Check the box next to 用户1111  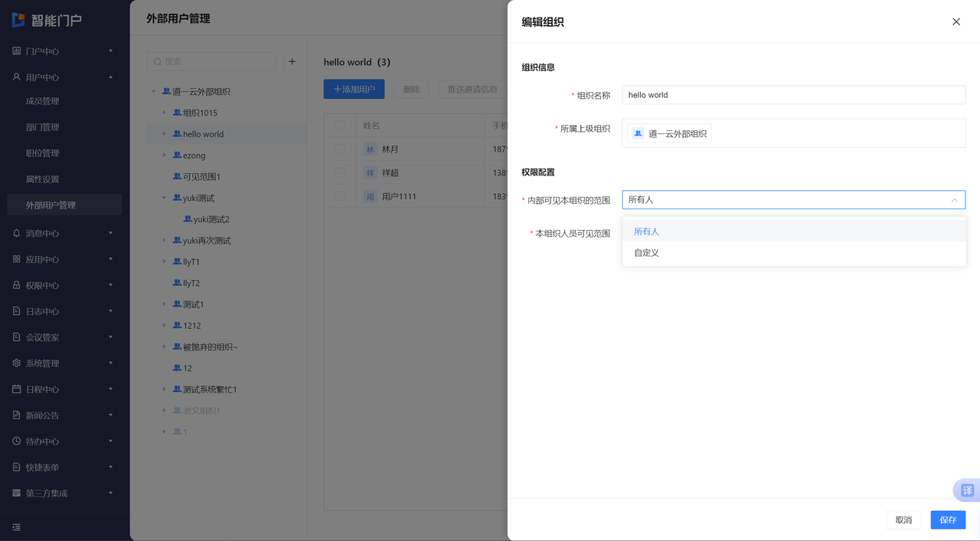coord(340,197)
